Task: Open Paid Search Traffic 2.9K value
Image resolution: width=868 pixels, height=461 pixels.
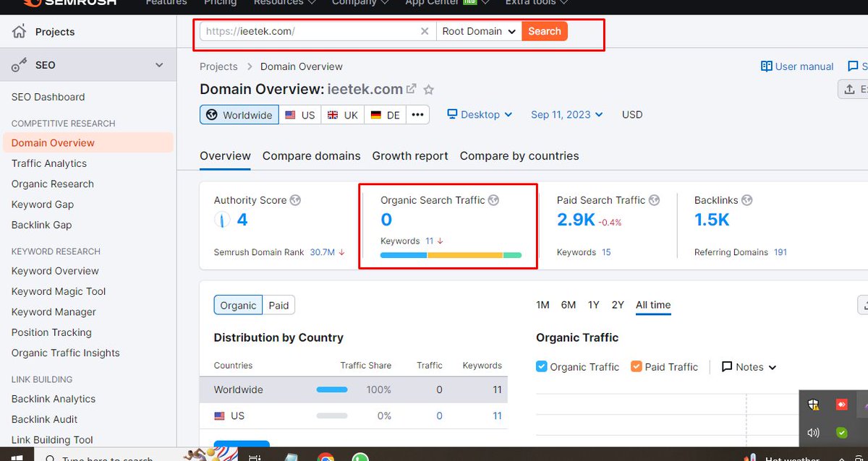Action: click(x=576, y=220)
